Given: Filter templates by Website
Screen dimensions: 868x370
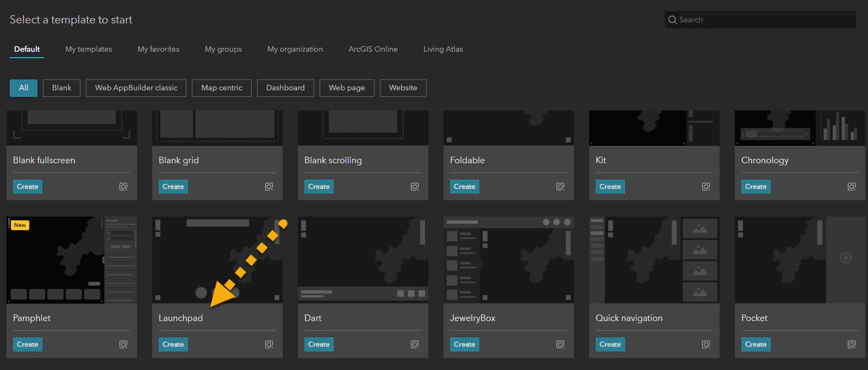Looking at the screenshot, I should pyautogui.click(x=403, y=88).
